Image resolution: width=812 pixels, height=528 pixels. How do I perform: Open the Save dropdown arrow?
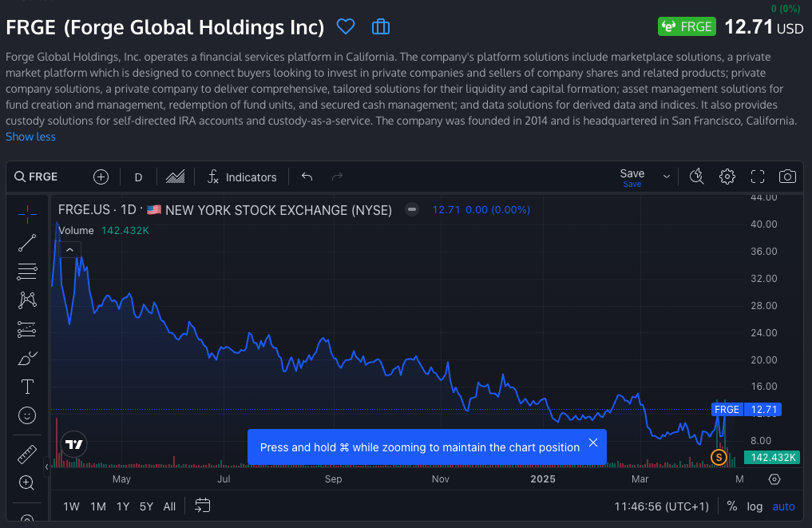tap(666, 177)
